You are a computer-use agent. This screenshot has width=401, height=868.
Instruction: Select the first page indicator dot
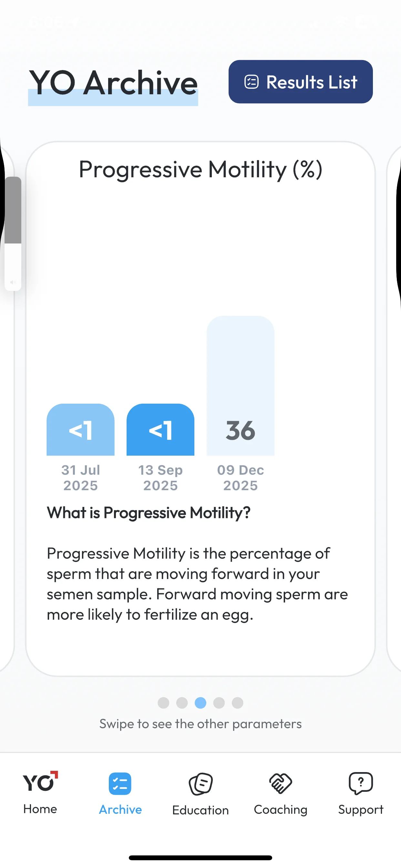pyautogui.click(x=163, y=703)
